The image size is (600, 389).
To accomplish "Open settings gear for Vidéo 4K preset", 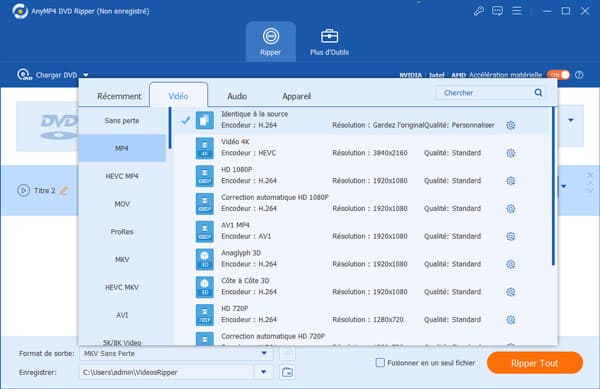I will [x=510, y=153].
